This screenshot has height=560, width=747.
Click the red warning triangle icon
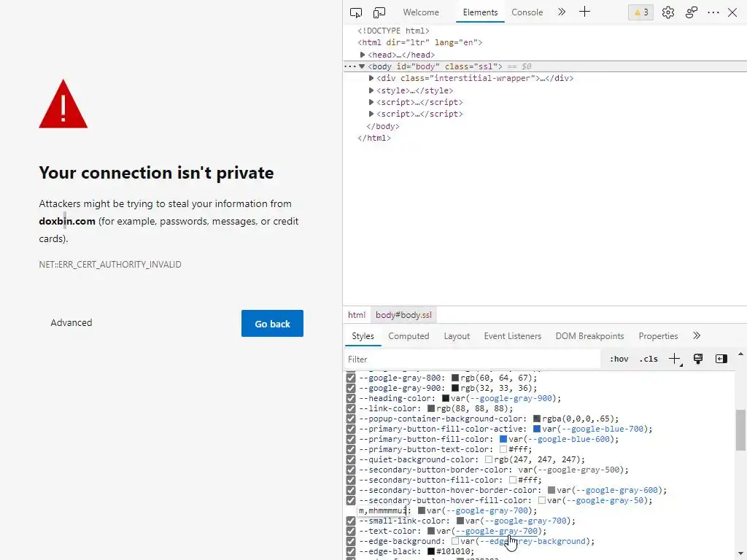(63, 104)
